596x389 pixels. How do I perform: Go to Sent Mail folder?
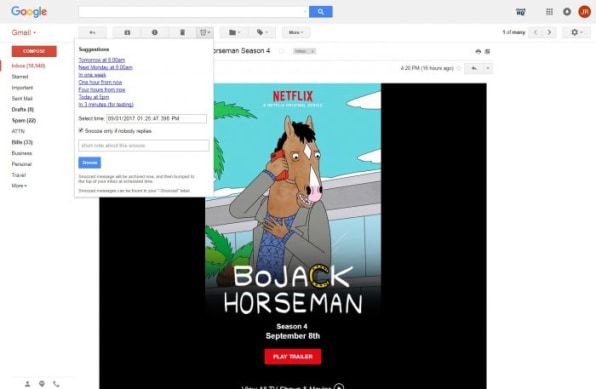[22, 98]
